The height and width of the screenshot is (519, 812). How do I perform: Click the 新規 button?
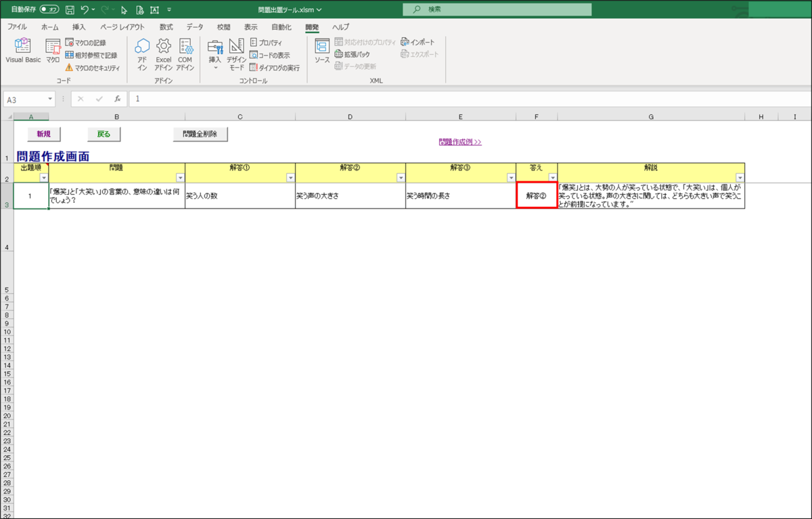click(x=43, y=134)
